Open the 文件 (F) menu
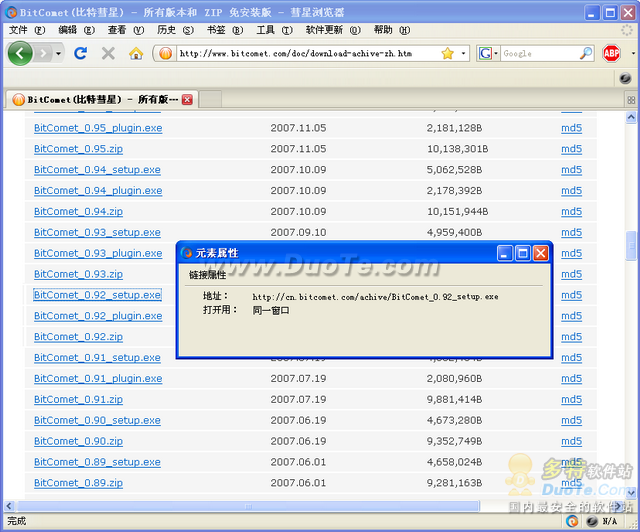The width and height of the screenshot is (640, 532). (x=27, y=30)
